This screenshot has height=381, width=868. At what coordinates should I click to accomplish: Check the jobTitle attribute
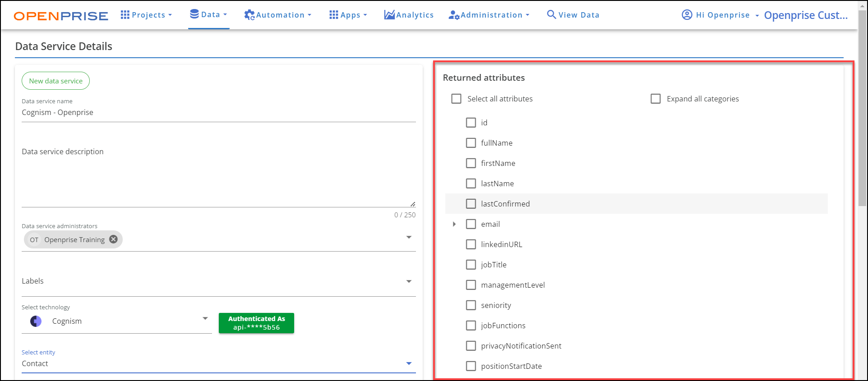[471, 265]
